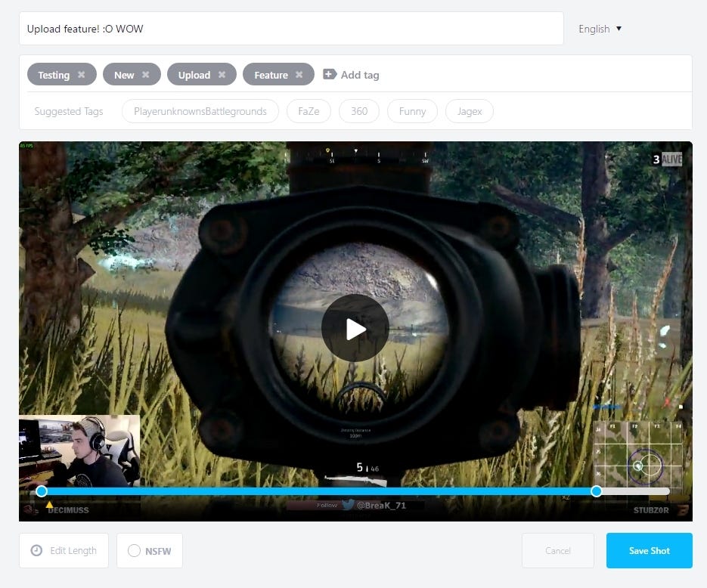Toggle the NSFW radio option

[134, 551]
